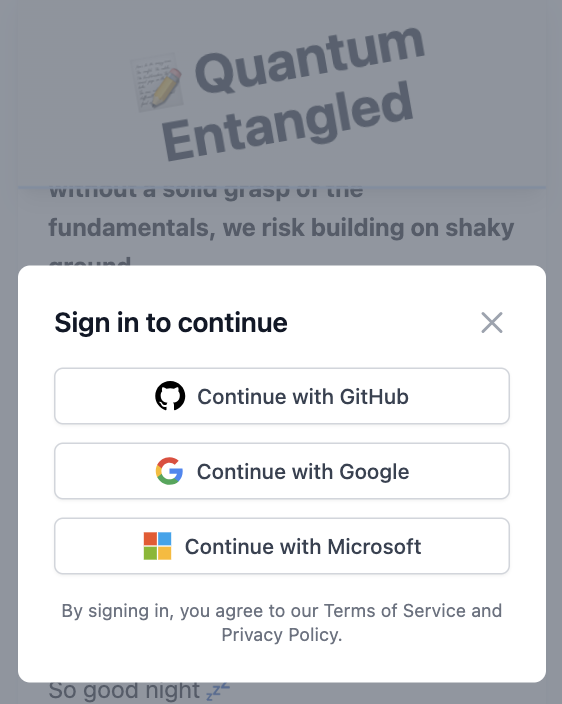
Task: Click the cut-off 'ground' text line
Action: [90, 261]
